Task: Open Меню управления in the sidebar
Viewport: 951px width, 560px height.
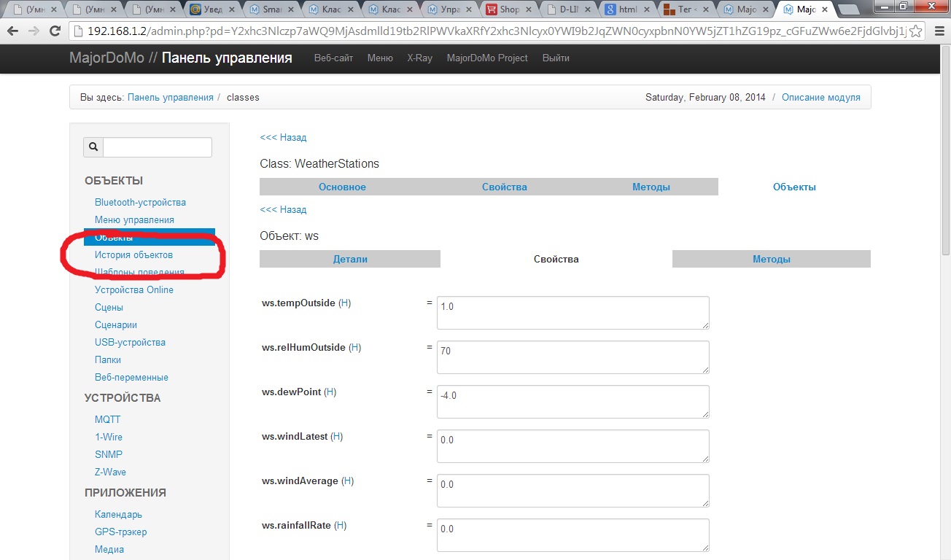Action: (134, 219)
